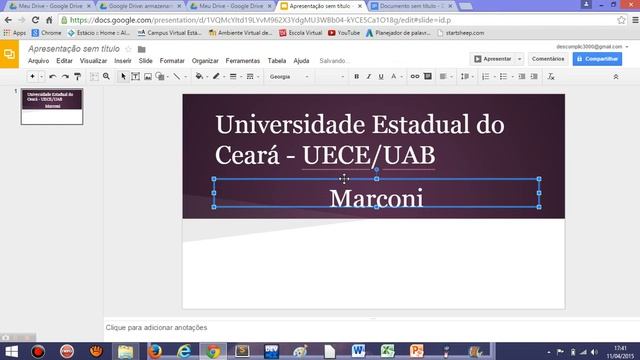
Task: Clear formatting with Tx icon
Action: pos(551,76)
